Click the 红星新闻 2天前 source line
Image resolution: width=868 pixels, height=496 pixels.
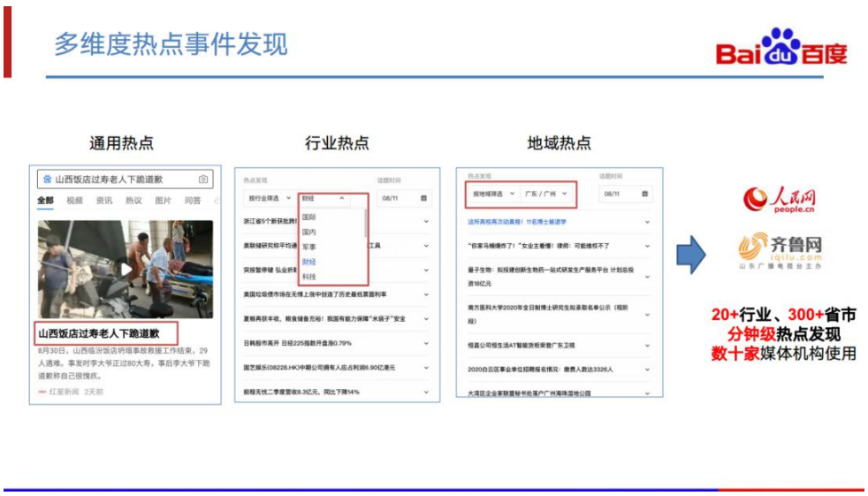pyautogui.click(x=71, y=392)
